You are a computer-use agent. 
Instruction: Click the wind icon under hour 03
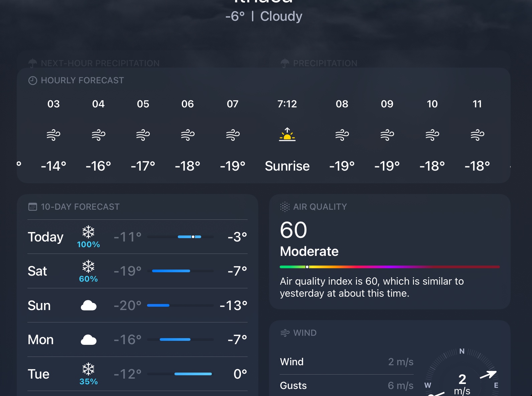(x=53, y=135)
